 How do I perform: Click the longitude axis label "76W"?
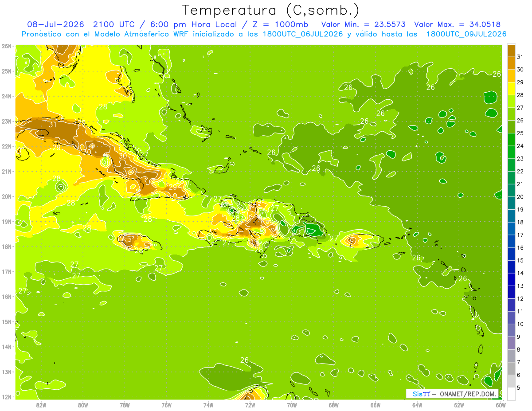(167, 404)
